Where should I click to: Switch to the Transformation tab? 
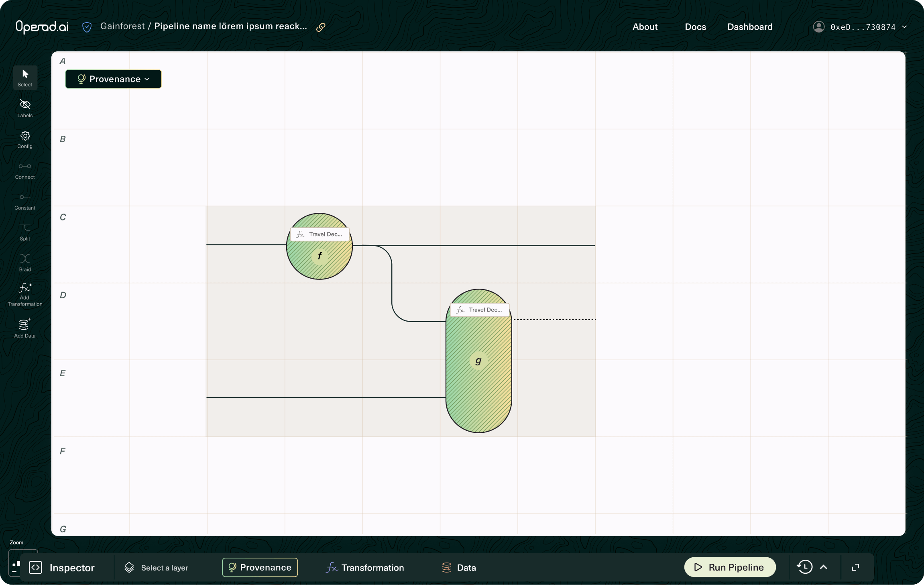coord(365,567)
